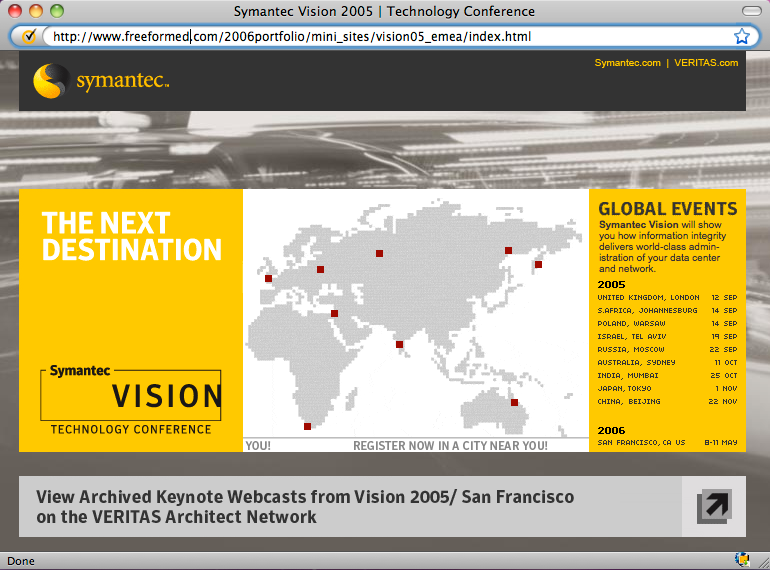The width and height of the screenshot is (770, 570).
Task: Click the Beijing marker on the map
Action: point(509,250)
